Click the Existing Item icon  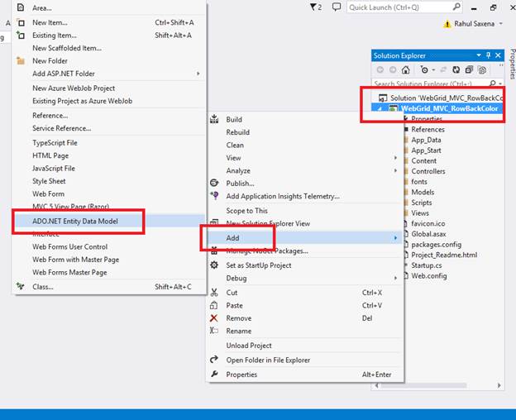(21, 35)
